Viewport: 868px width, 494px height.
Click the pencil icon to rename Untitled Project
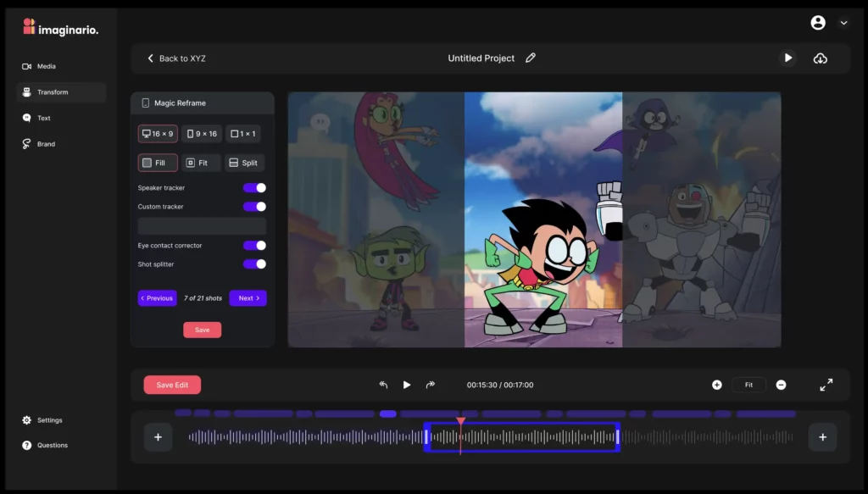pyautogui.click(x=531, y=58)
